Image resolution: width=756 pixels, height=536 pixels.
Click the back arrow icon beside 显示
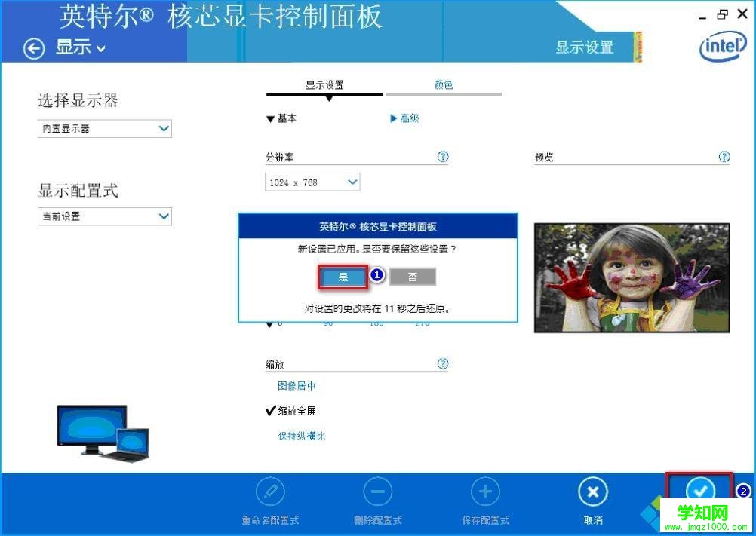(34, 49)
